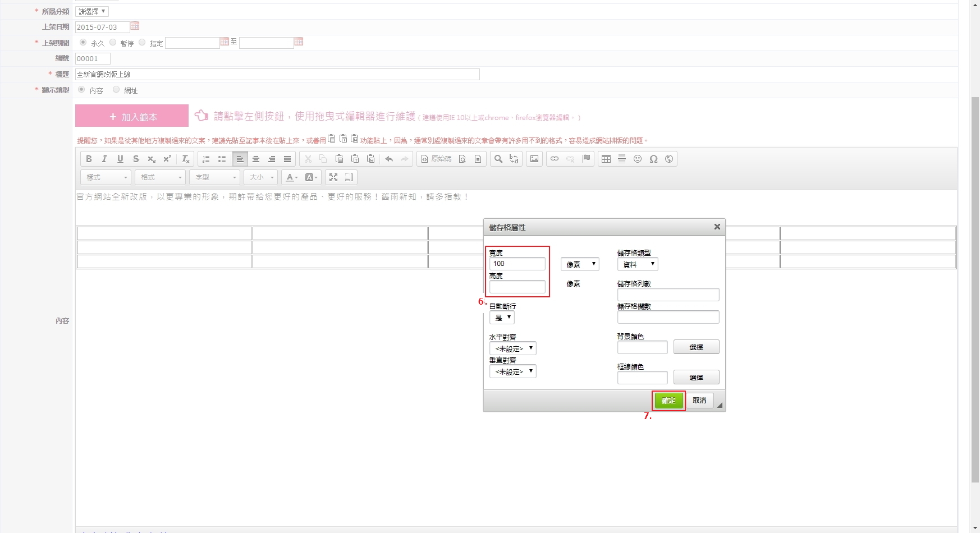Click 選擇 next to 背景顏色
Screen dimensions: 980x533
coord(696,347)
